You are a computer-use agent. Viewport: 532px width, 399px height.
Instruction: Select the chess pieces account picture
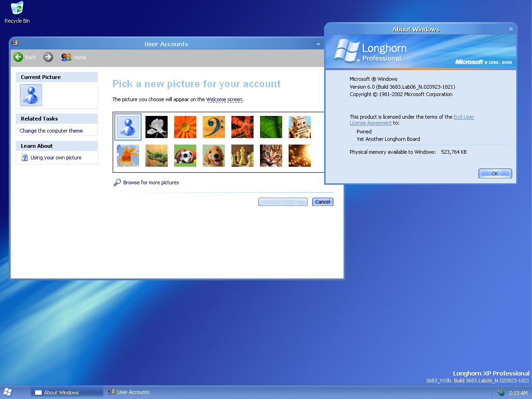pyautogui.click(x=242, y=156)
